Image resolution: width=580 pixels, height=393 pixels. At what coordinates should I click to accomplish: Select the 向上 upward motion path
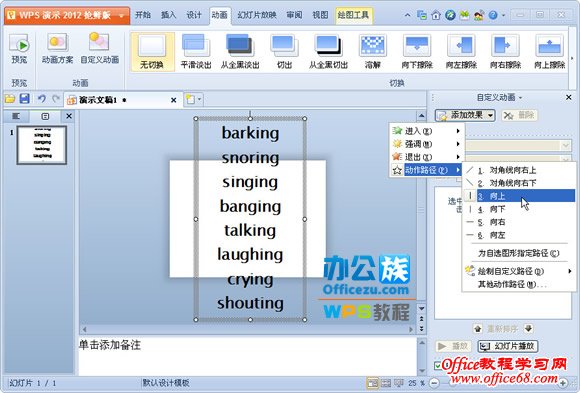[x=519, y=196]
